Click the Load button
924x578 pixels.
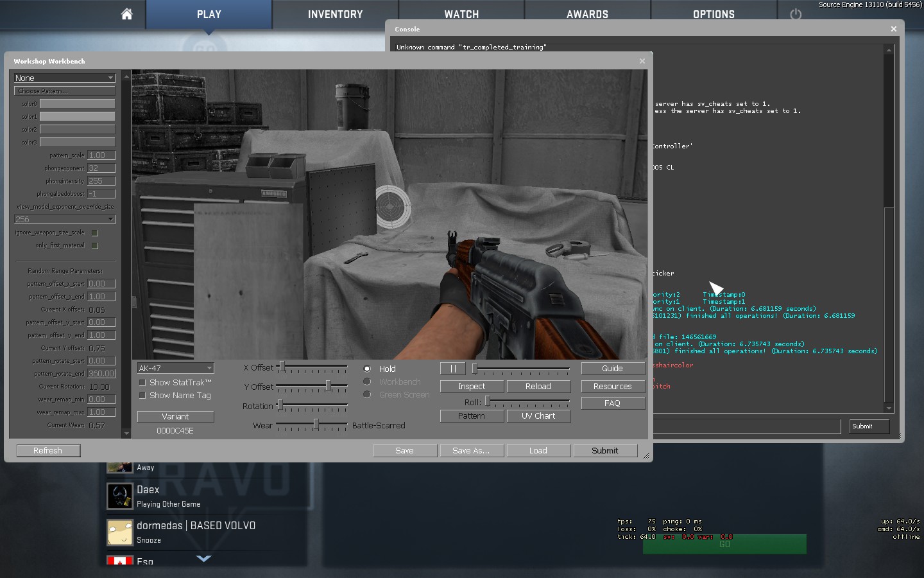click(x=538, y=451)
